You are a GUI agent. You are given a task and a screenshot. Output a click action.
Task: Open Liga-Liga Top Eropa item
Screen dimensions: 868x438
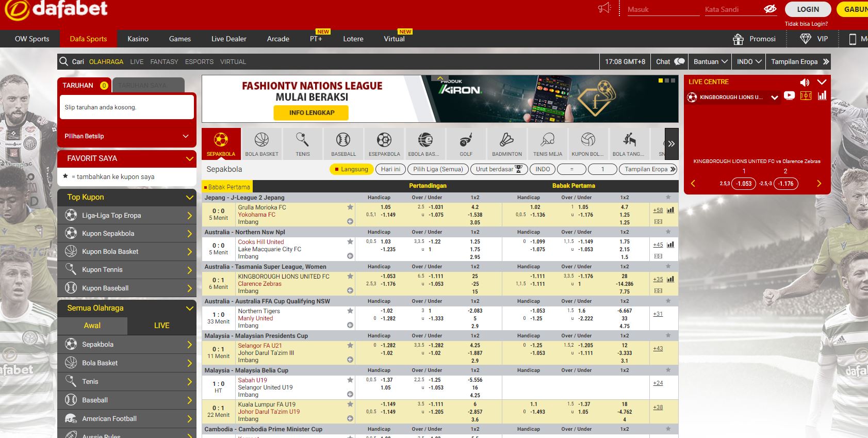coord(127,215)
